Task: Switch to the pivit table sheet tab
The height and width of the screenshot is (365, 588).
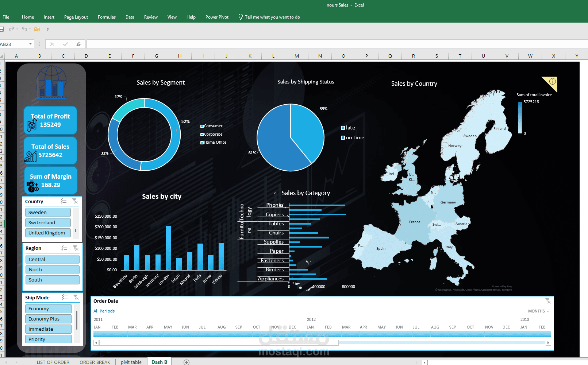Action: [x=131, y=362]
